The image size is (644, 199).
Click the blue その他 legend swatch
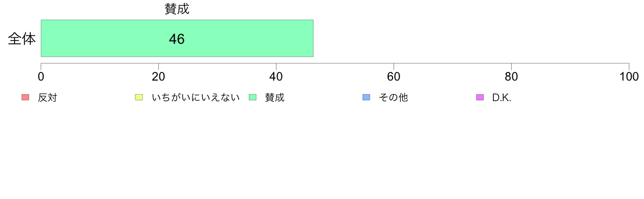pyautogui.click(x=366, y=97)
